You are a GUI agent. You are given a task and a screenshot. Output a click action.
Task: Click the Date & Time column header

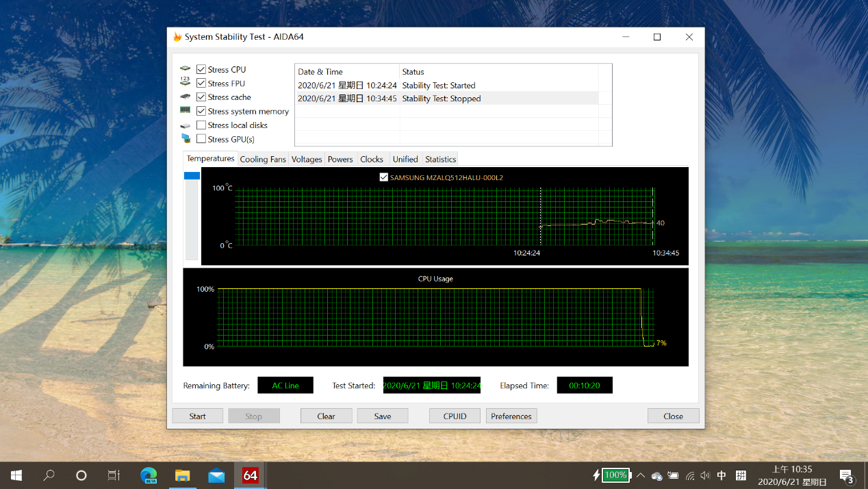point(347,71)
